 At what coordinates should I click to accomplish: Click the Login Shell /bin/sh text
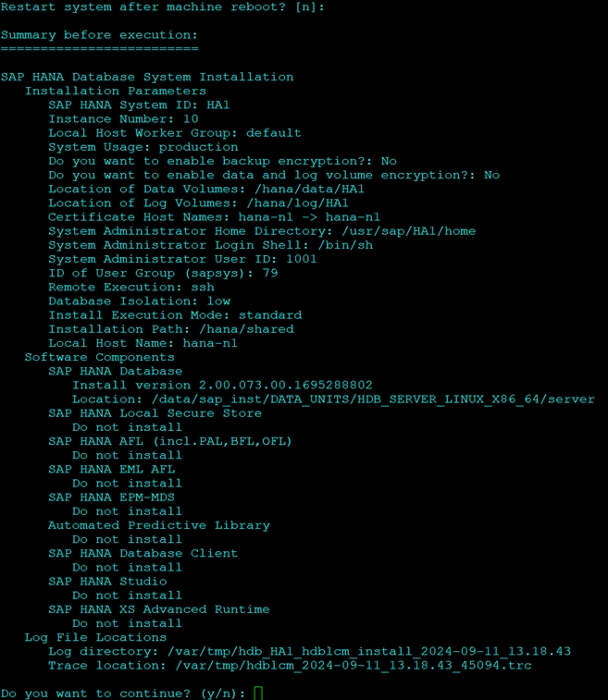[x=344, y=245]
